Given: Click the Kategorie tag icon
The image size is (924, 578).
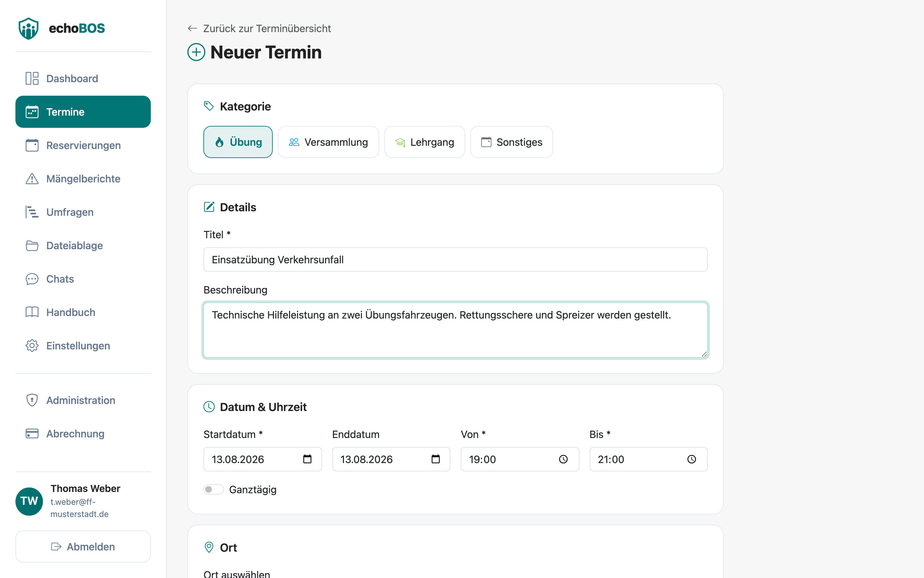Looking at the screenshot, I should pos(209,106).
